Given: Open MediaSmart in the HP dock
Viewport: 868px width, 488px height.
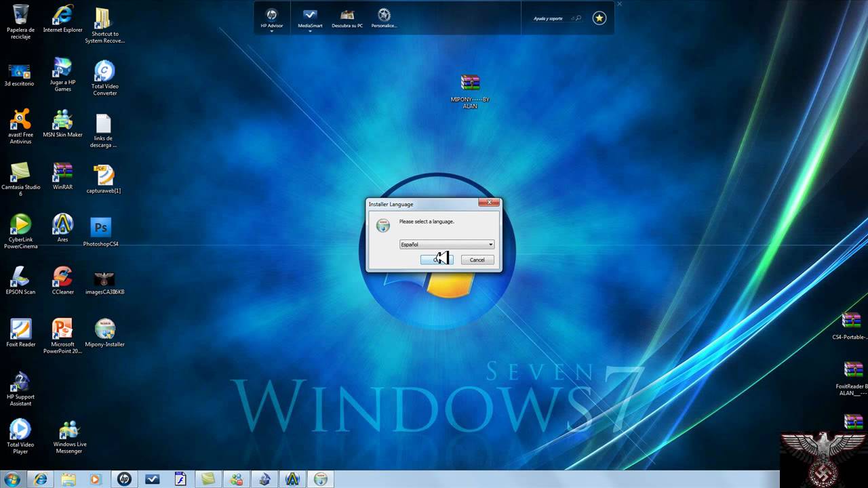Looking at the screenshot, I should pos(310,17).
